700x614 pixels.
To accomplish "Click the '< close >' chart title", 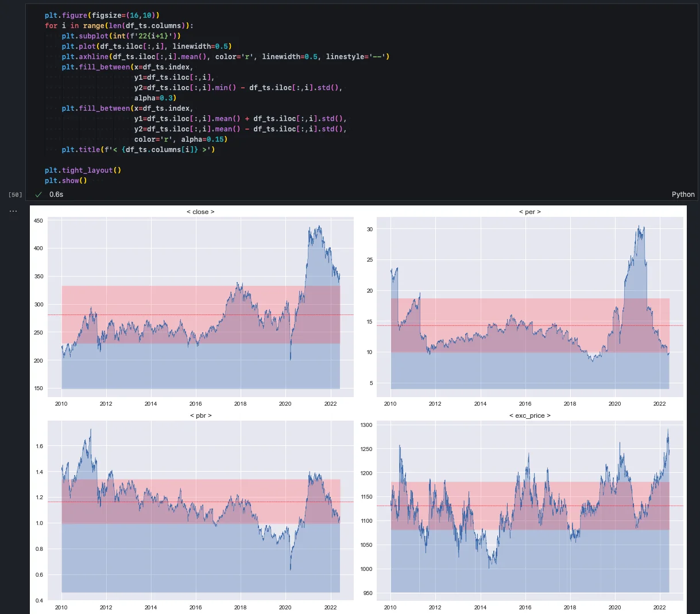I will 200,212.
